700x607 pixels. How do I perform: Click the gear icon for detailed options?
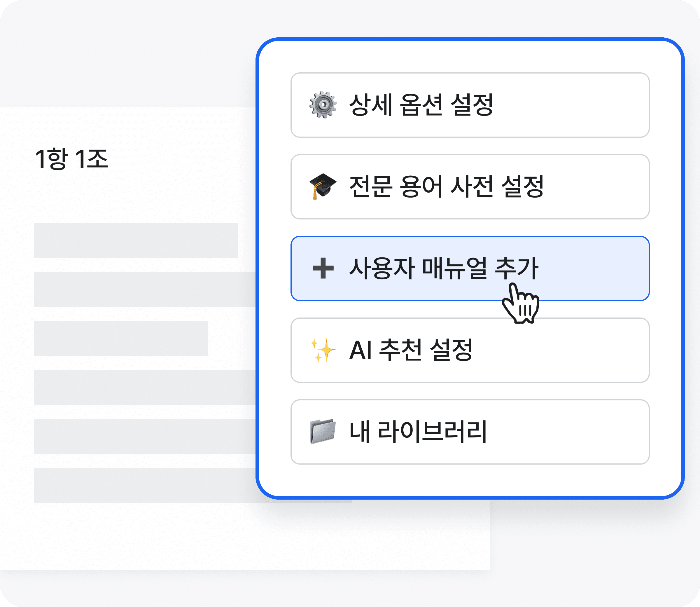323,105
